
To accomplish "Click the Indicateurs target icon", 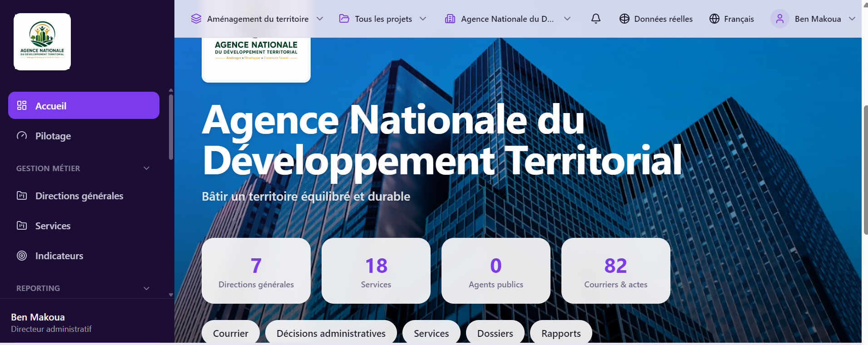I will click(22, 256).
